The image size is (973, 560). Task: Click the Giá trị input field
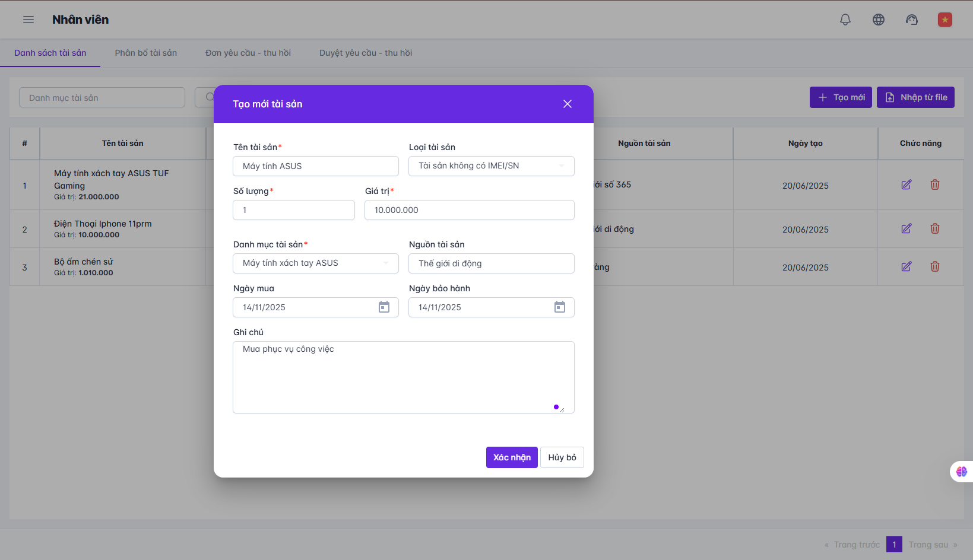click(x=469, y=210)
